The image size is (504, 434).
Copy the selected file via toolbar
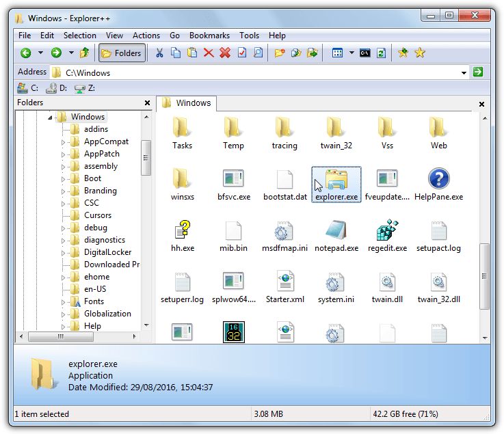176,53
